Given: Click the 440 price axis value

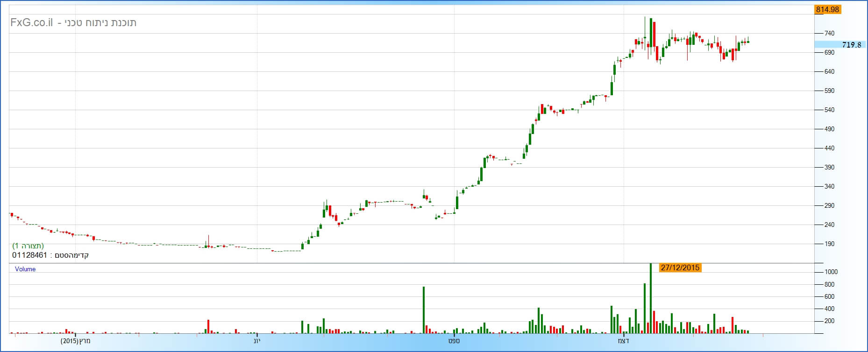Looking at the screenshot, I should [829, 148].
